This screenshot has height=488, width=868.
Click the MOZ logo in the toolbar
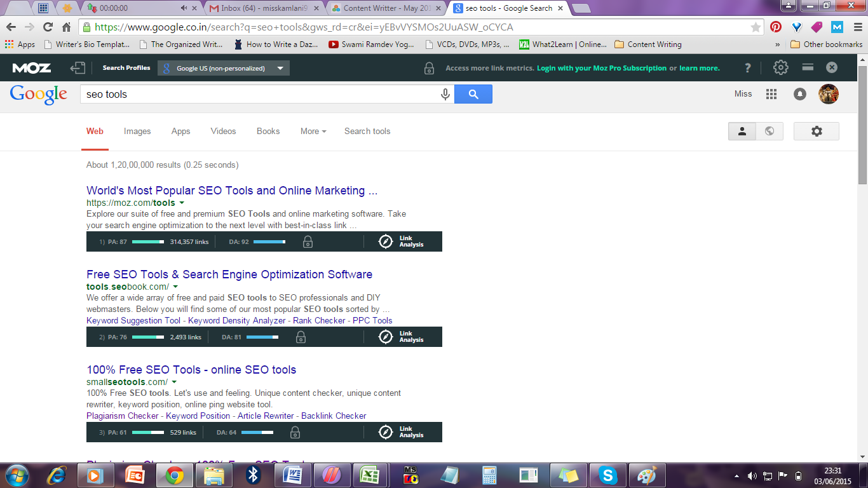(x=32, y=68)
